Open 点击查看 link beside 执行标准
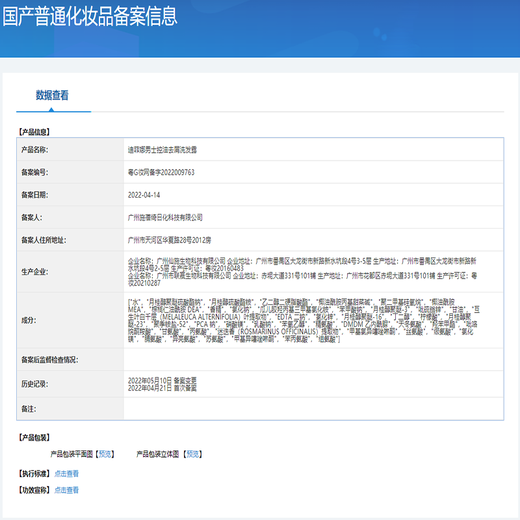This screenshot has width=520, height=520. click(66, 473)
